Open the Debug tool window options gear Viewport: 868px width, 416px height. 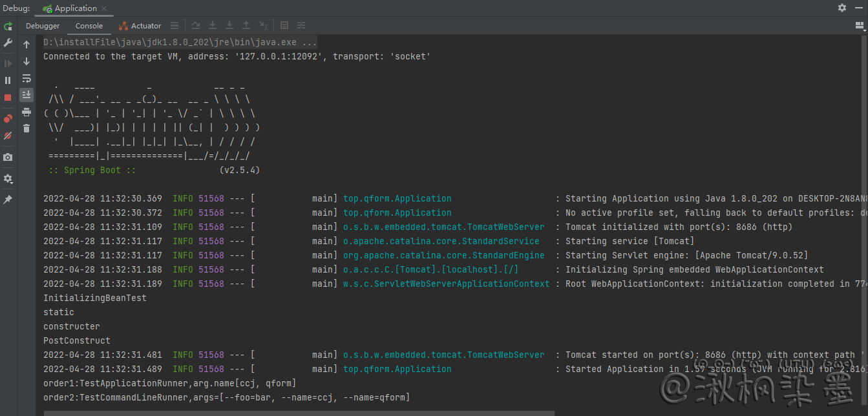tap(842, 8)
